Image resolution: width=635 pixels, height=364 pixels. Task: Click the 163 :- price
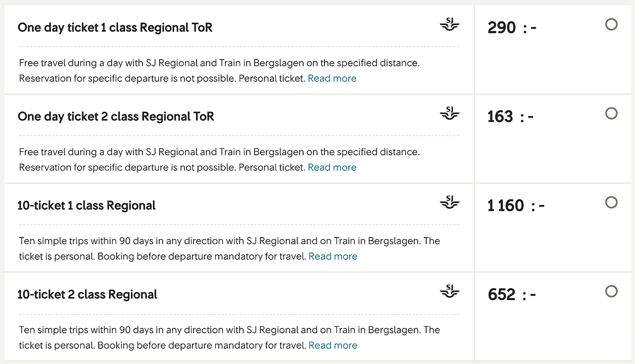point(510,117)
